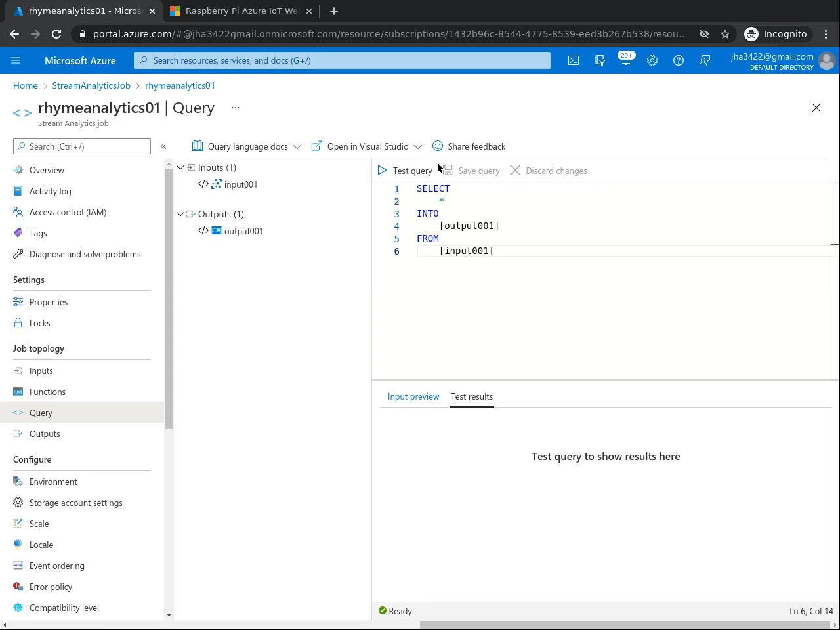Collapse the left sidebar with chevrons
Image resolution: width=840 pixels, height=630 pixels.
[x=163, y=146]
